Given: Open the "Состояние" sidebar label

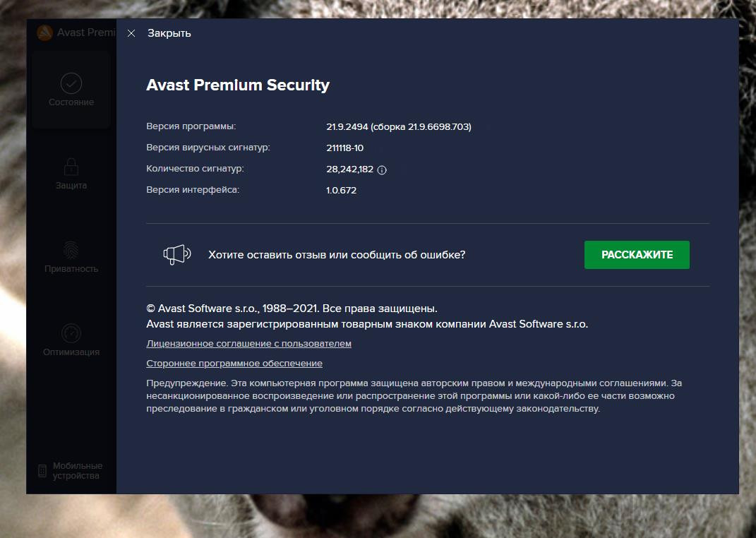Looking at the screenshot, I should [x=71, y=102].
